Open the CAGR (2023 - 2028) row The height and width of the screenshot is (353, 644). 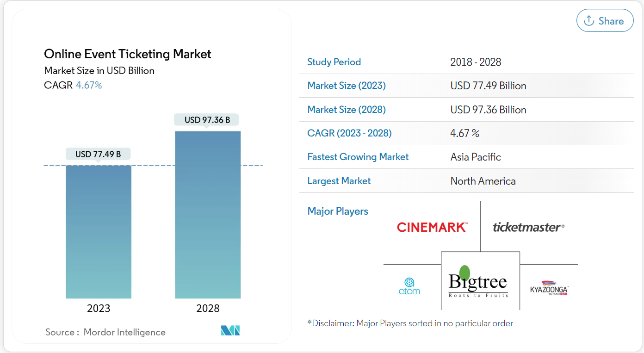(x=349, y=133)
